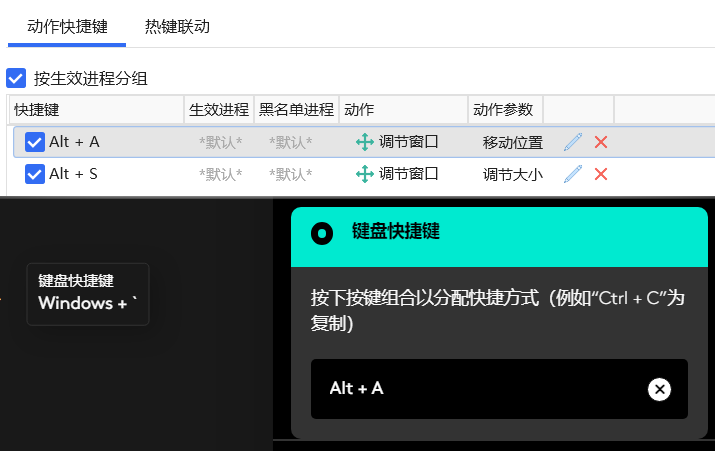Click the 键盘快捷键 Windows + ` card

[88, 294]
